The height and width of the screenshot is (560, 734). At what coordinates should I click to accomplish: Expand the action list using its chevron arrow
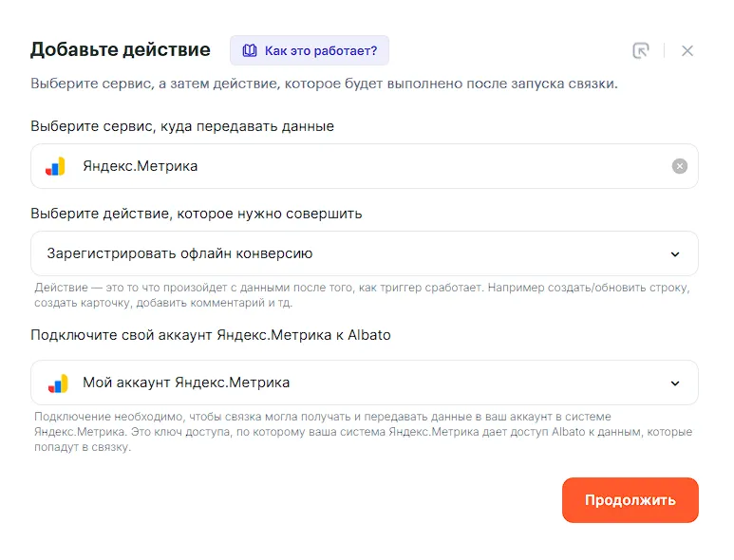(x=675, y=254)
